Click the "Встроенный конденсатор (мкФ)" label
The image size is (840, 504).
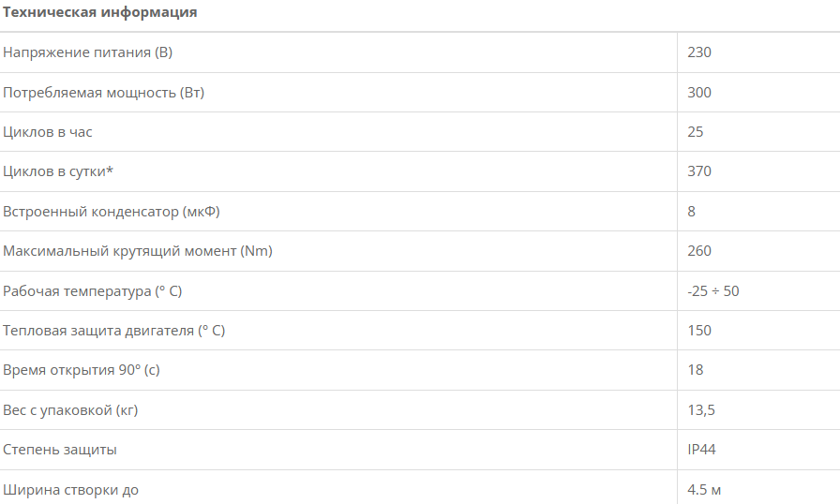[112, 212]
